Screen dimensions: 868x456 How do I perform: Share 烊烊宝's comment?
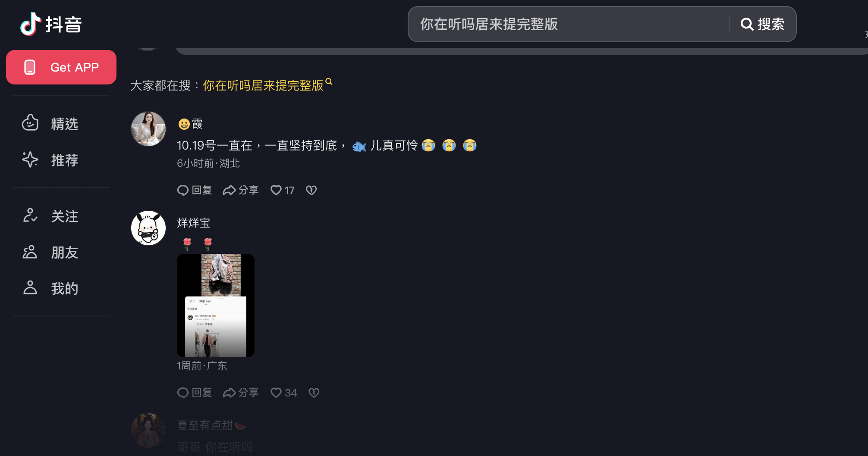[241, 393]
